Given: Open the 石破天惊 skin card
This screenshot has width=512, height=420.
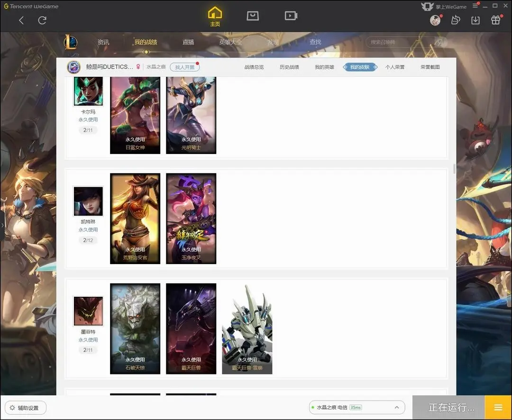Looking at the screenshot, I should click(135, 329).
